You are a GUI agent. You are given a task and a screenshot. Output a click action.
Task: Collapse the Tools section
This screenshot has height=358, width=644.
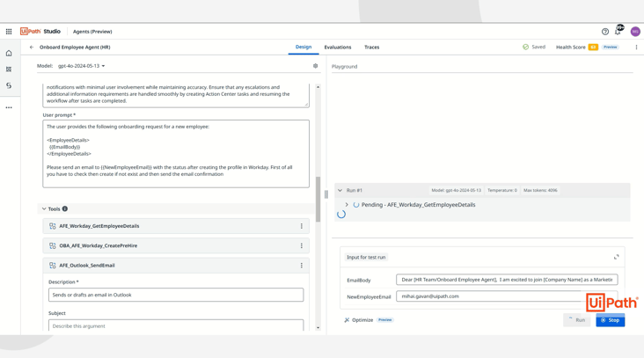click(44, 209)
